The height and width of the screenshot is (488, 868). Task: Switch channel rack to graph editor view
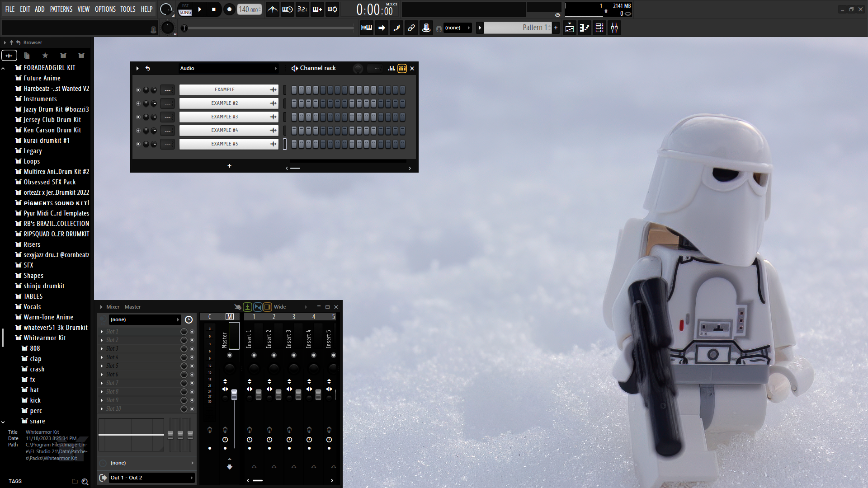[392, 68]
